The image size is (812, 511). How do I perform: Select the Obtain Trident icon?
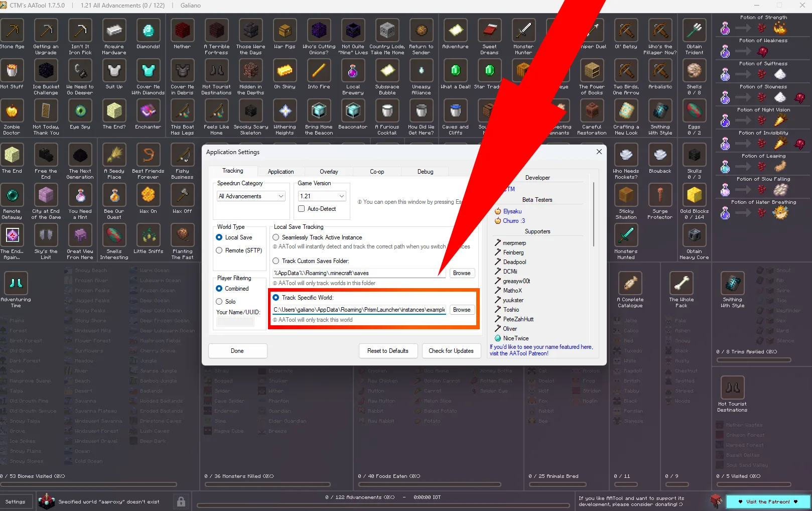click(695, 31)
